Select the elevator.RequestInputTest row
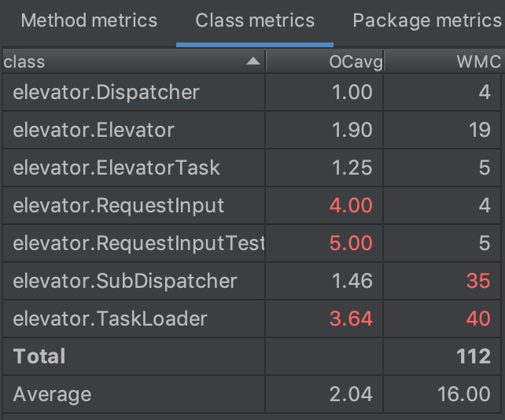This screenshot has width=505, height=420. (138, 243)
